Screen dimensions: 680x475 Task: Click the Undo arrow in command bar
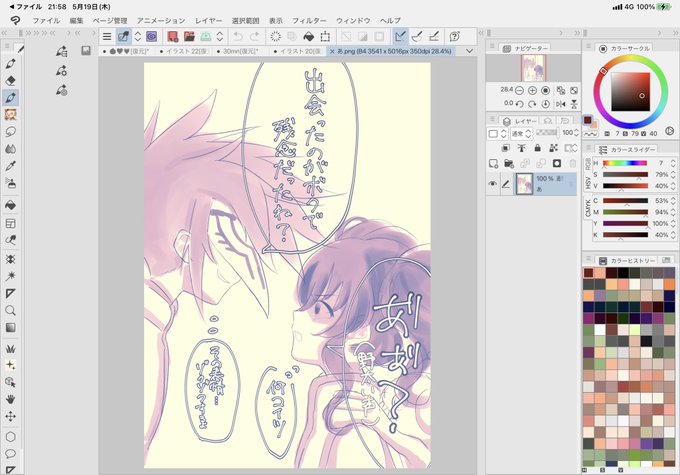tap(238, 36)
